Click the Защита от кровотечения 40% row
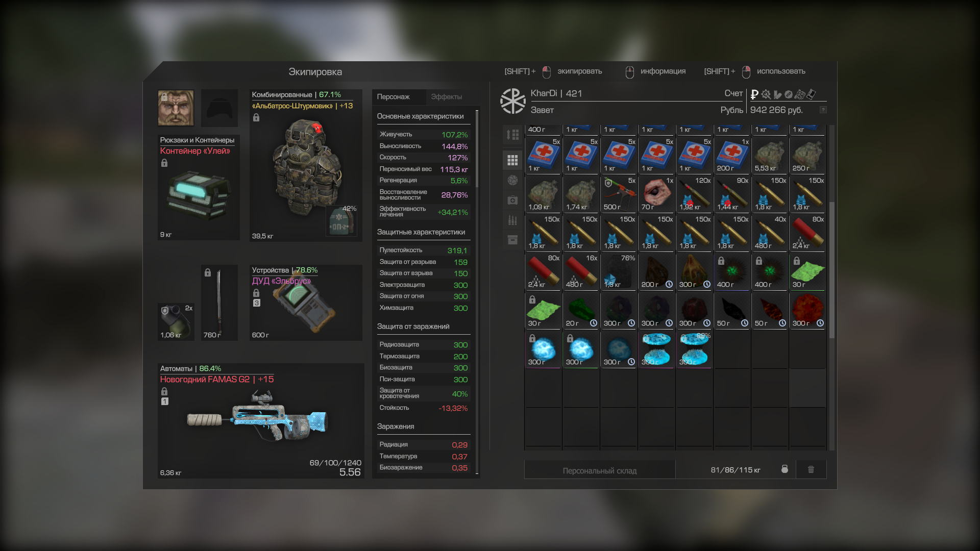Image resolution: width=980 pixels, height=551 pixels. [423, 393]
